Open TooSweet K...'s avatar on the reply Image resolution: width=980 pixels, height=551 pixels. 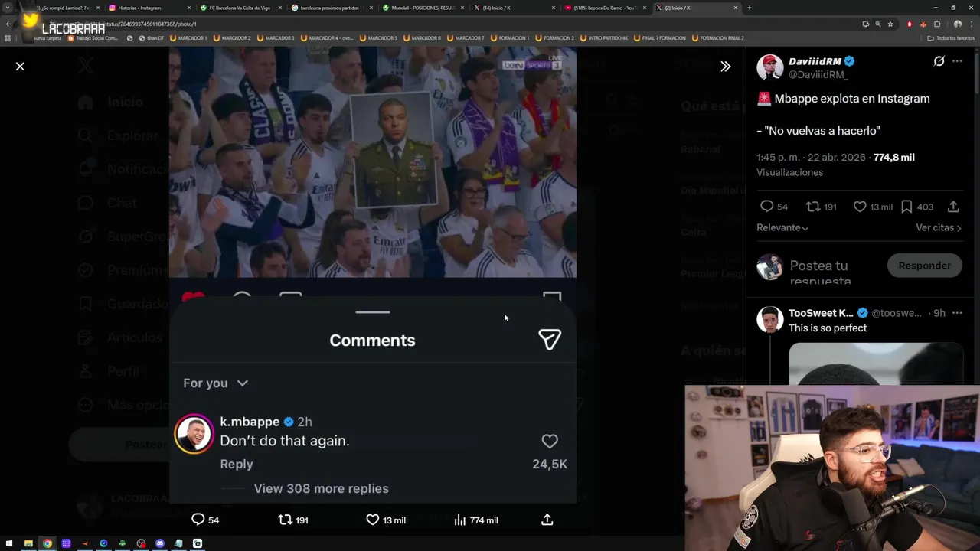(769, 318)
